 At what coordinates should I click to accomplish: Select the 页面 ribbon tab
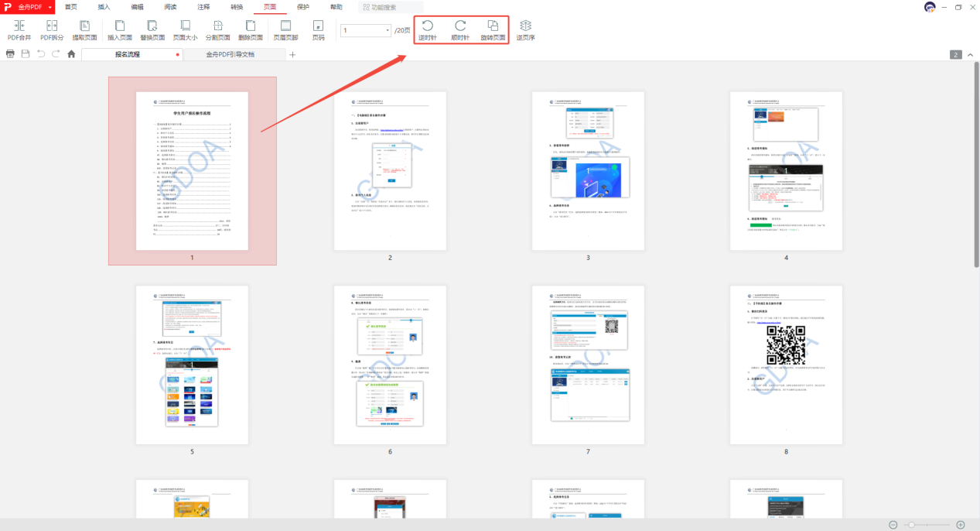[270, 6]
